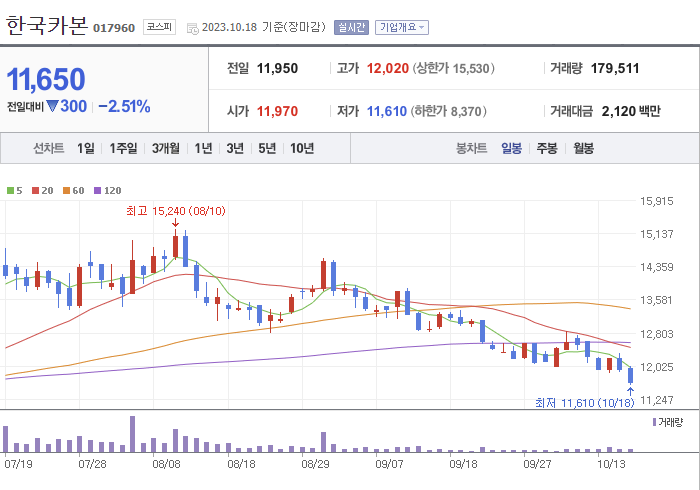Click the current price 11,650

click(46, 79)
